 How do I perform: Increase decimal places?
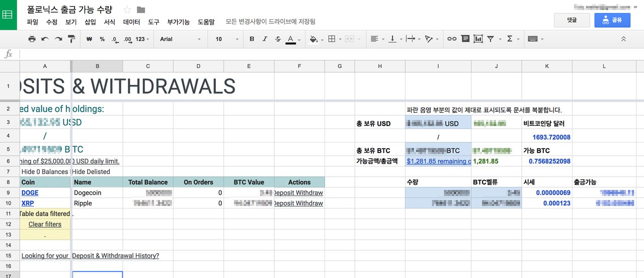127,39
